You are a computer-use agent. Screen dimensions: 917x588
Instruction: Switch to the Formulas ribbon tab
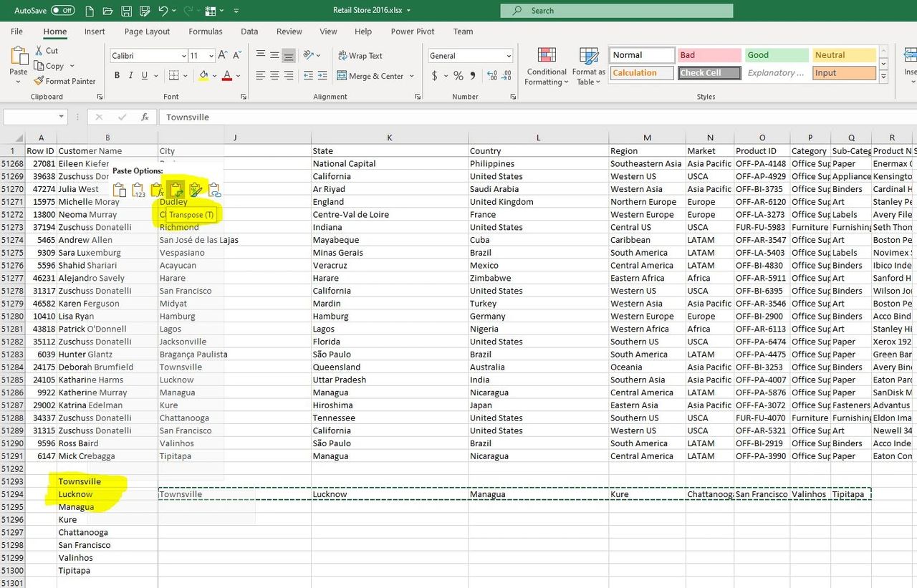tap(206, 32)
